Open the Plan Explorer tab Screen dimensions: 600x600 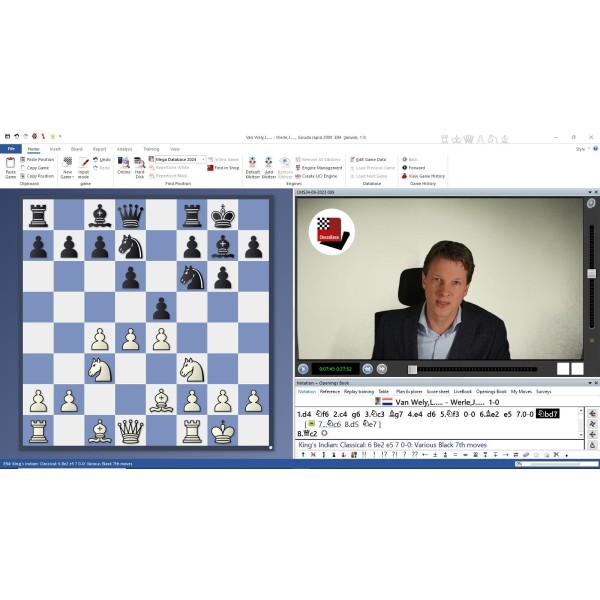click(409, 391)
